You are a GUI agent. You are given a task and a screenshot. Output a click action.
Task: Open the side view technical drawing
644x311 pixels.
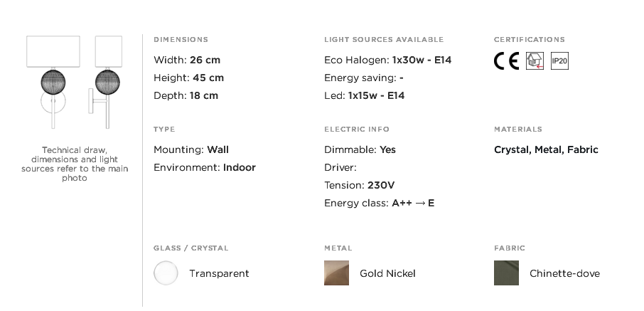106,83
